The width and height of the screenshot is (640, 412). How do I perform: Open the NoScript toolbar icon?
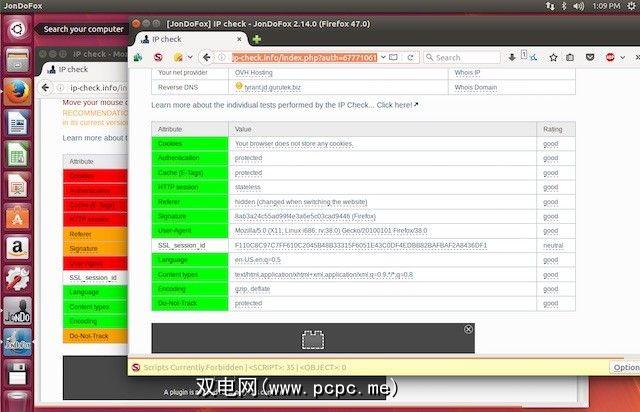(158, 58)
